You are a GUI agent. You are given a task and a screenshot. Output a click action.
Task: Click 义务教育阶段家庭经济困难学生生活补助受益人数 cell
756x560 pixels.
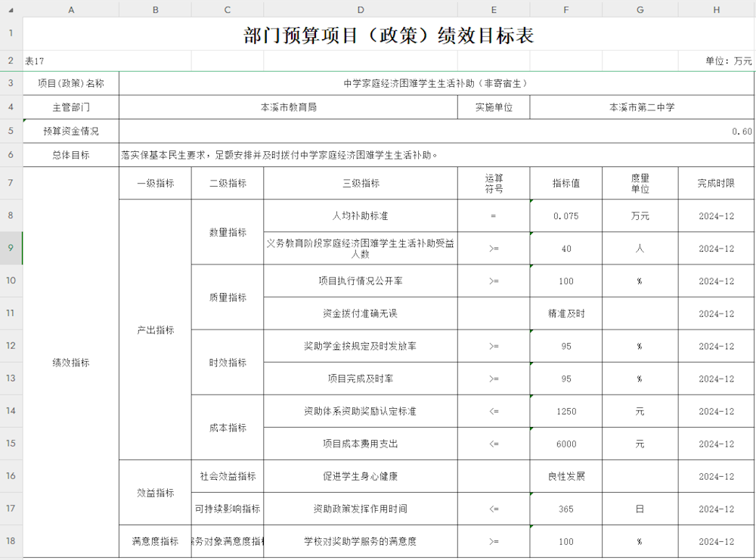[361, 248]
